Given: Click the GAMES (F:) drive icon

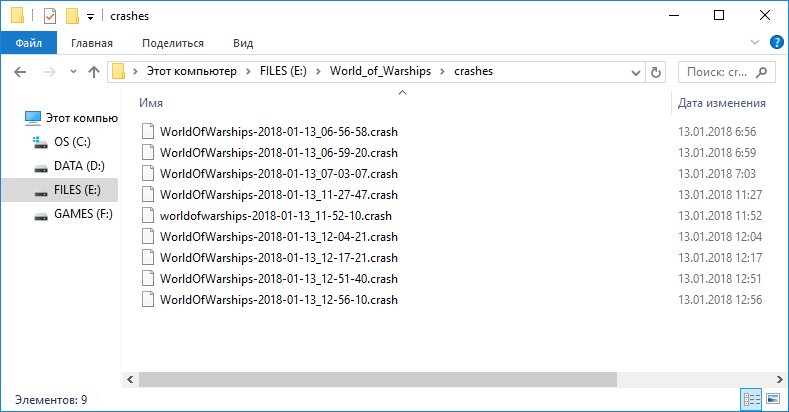Looking at the screenshot, I should (41, 216).
